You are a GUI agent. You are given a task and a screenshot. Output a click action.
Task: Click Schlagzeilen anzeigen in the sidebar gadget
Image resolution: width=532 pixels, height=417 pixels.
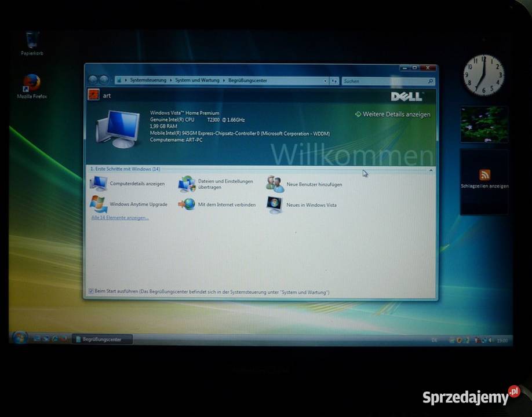[x=484, y=186]
